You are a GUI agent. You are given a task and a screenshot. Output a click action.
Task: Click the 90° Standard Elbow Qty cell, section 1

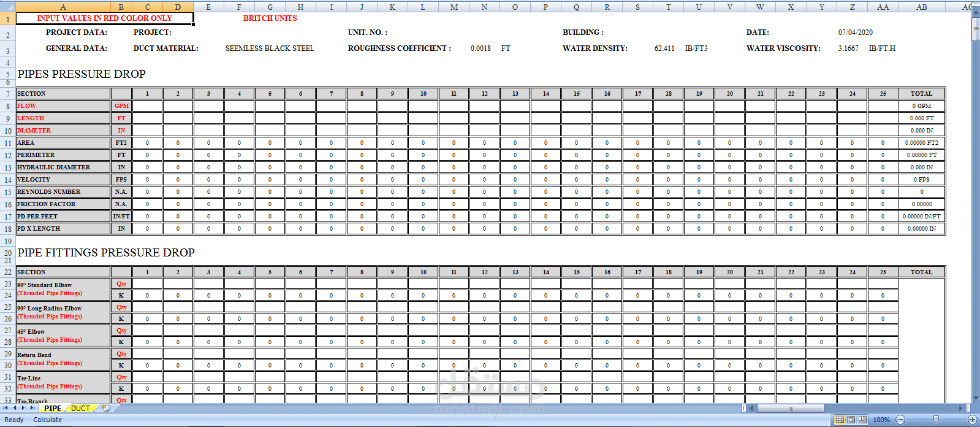point(147,284)
